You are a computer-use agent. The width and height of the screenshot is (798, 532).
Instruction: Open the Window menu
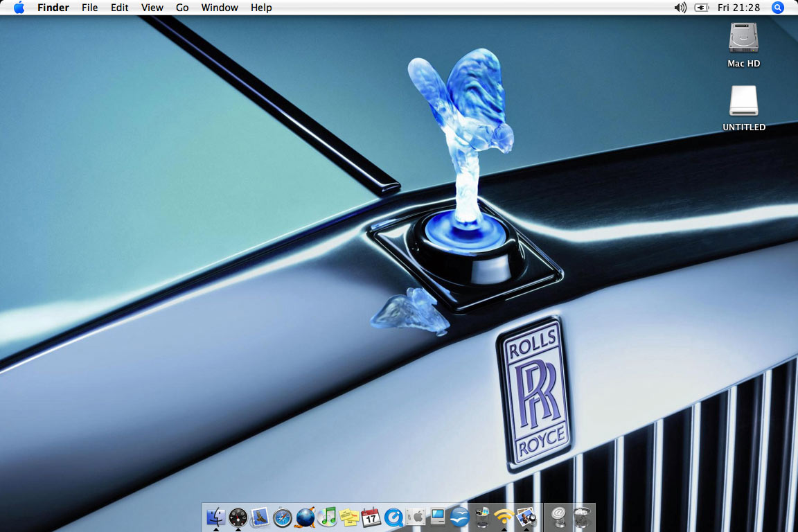(220, 8)
